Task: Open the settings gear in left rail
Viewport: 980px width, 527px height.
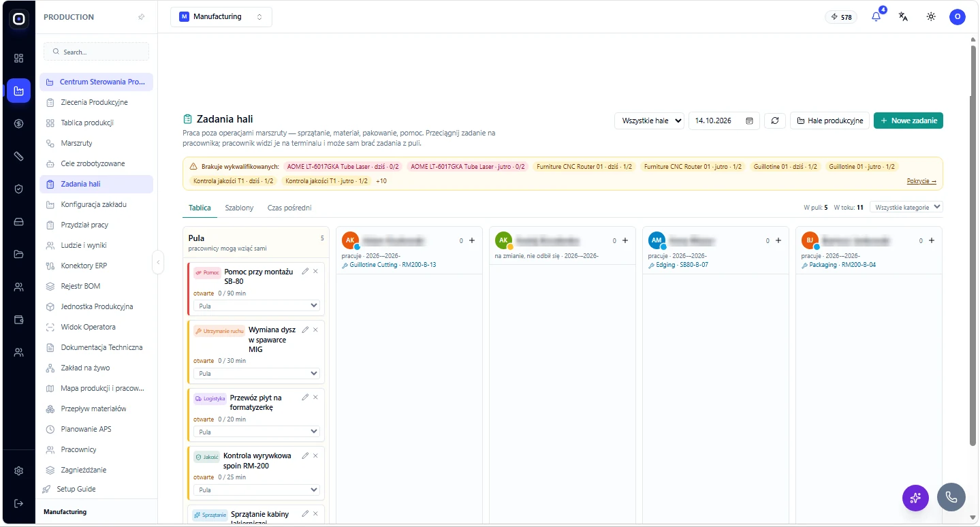Action: pos(18,470)
